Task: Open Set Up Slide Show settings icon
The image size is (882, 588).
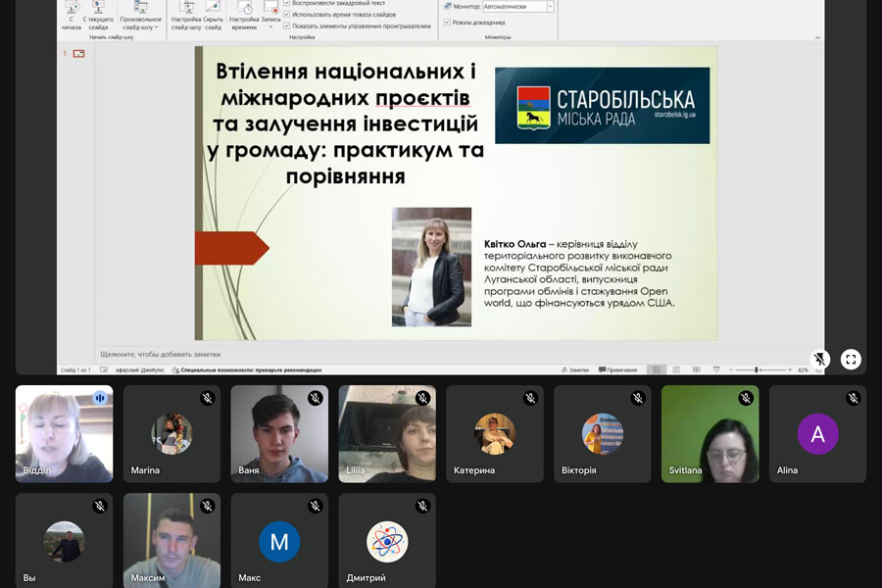Action: pos(186,15)
